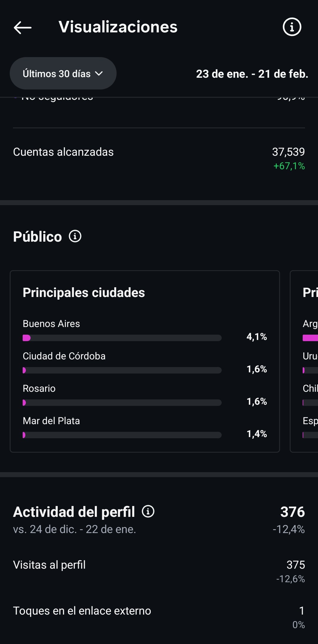Tap the back arrow icon
Image resolution: width=318 pixels, height=644 pixels.
pyautogui.click(x=23, y=27)
